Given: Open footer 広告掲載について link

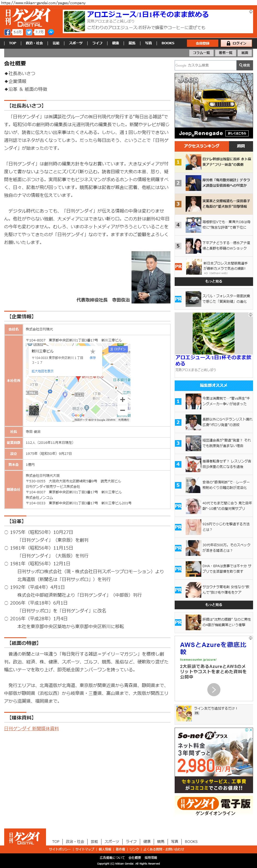Looking at the screenshot, I should [x=112, y=858].
